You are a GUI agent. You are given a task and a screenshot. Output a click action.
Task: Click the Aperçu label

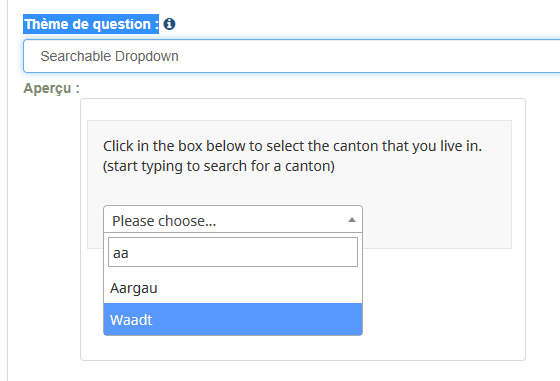point(51,88)
